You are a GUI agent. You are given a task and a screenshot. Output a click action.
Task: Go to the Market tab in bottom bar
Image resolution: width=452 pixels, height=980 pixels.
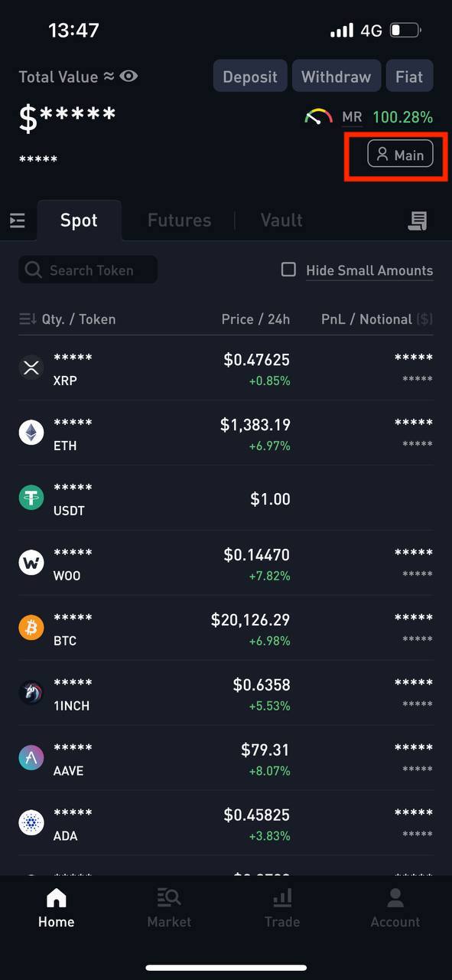coord(169,909)
